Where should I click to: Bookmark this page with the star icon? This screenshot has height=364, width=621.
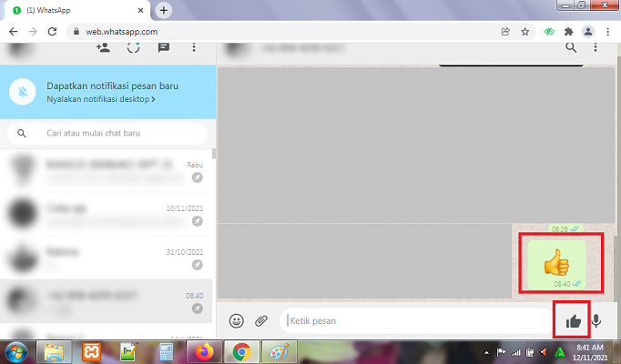tap(524, 32)
